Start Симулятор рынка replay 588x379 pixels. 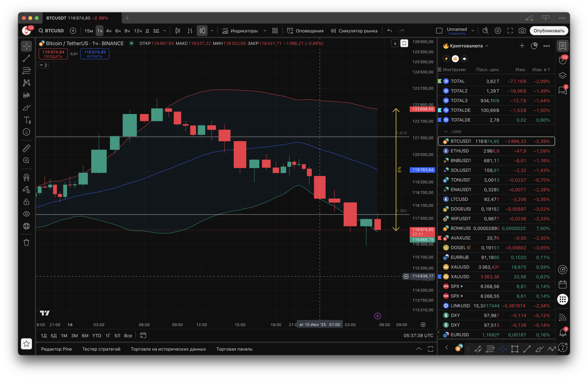pyautogui.click(x=354, y=31)
